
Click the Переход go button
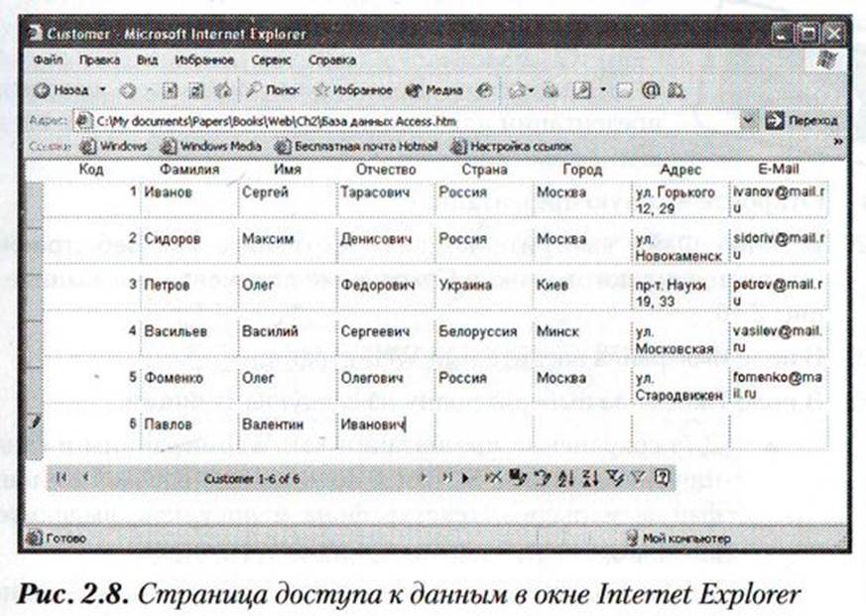click(802, 120)
